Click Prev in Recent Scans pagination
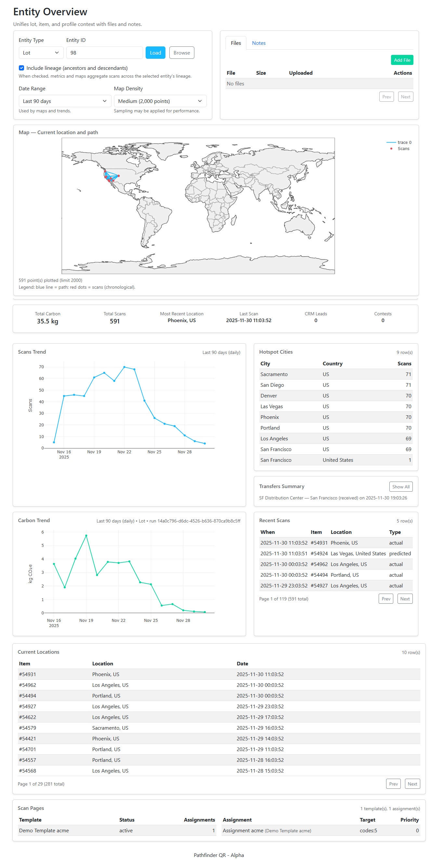The height and width of the screenshot is (868, 443). [x=386, y=599]
